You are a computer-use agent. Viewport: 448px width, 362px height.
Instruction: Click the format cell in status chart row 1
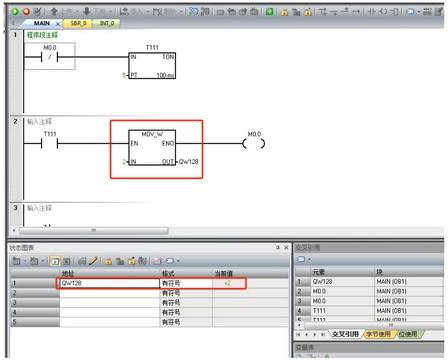186,283
